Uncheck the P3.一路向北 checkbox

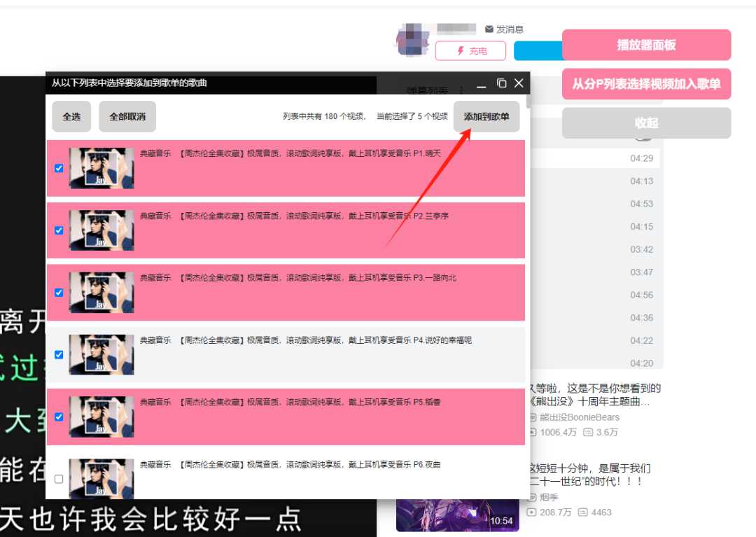59,293
